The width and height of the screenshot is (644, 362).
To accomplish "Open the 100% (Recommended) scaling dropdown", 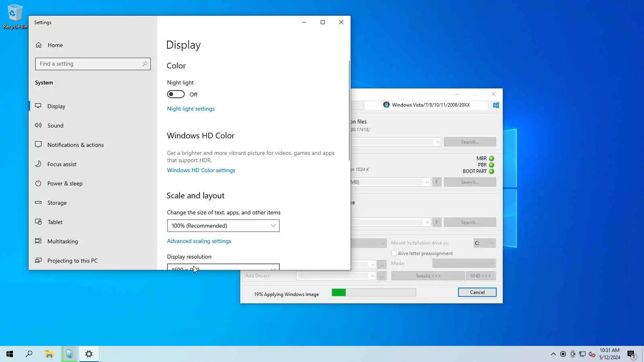I will pos(223,226).
